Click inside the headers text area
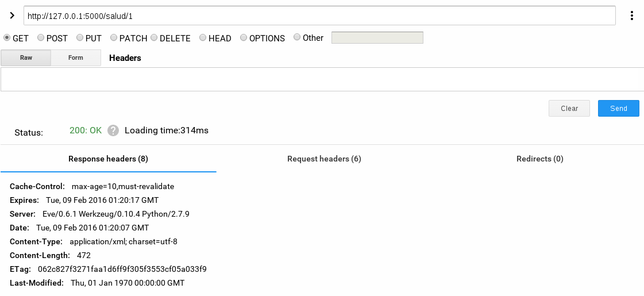The image size is (644, 296). [x=322, y=79]
